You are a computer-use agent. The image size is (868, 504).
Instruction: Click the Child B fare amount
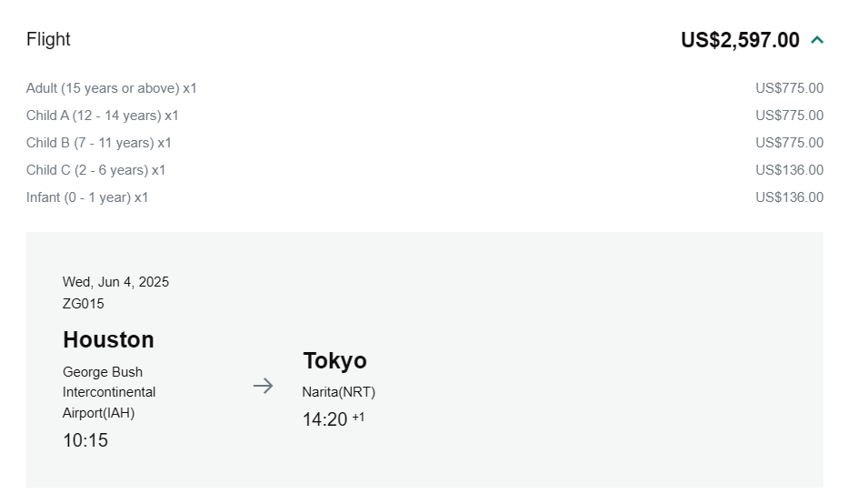click(x=789, y=143)
